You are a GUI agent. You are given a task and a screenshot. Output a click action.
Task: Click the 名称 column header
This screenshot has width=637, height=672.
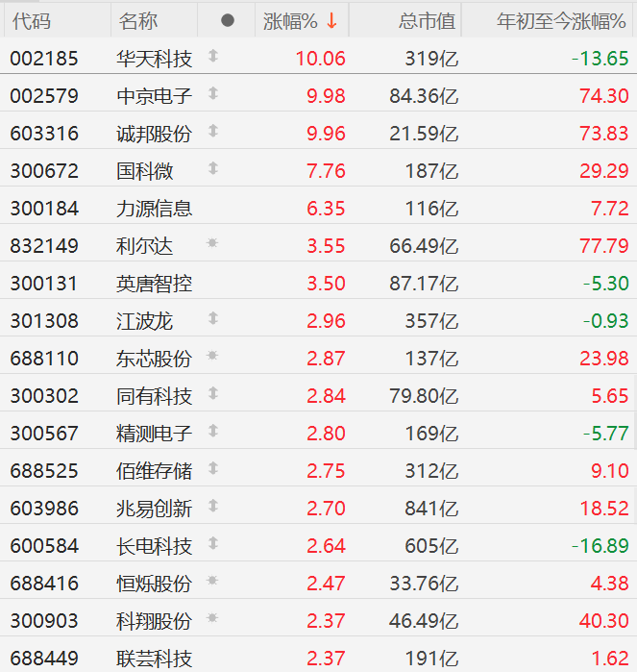coord(138,21)
